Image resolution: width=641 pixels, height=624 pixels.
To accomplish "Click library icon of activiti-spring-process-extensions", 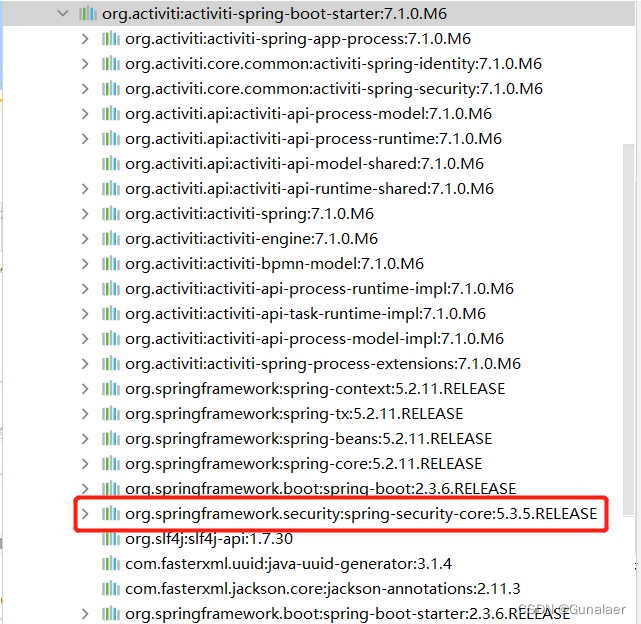I will coord(110,364).
